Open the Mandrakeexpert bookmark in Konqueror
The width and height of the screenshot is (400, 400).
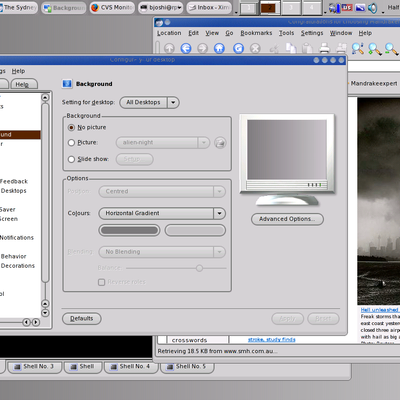(x=374, y=83)
